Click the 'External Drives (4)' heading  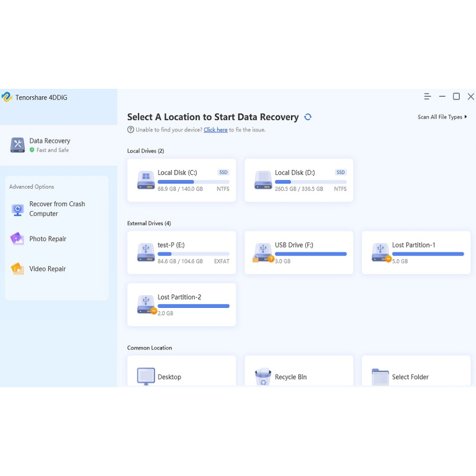pos(149,224)
